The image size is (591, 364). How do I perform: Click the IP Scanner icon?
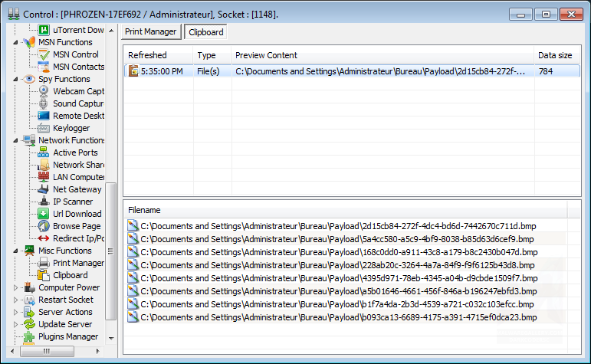(x=44, y=202)
